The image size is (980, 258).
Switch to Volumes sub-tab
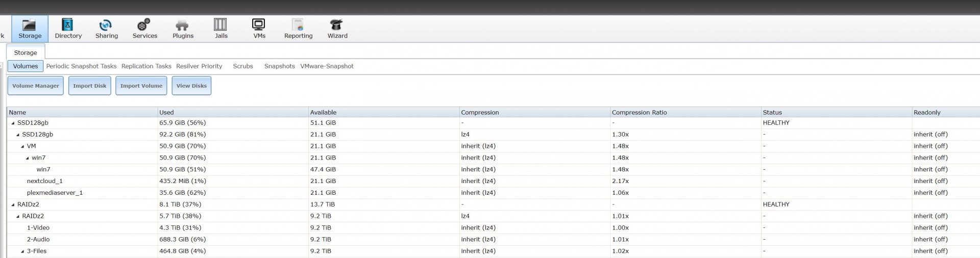click(x=26, y=66)
